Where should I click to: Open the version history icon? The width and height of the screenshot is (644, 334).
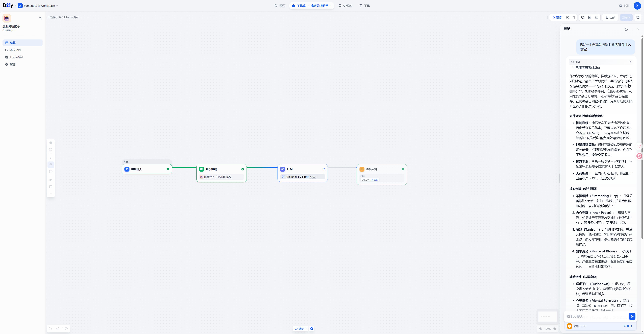[638, 17]
